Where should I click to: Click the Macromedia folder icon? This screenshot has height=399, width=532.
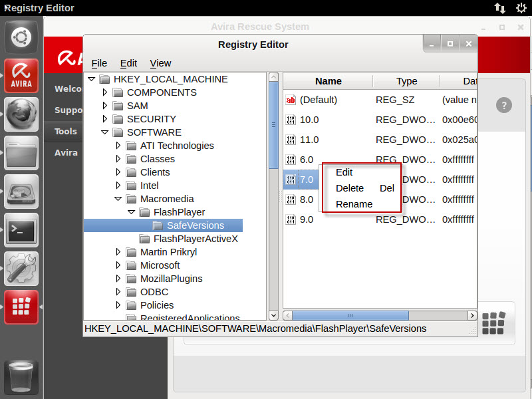click(131, 199)
